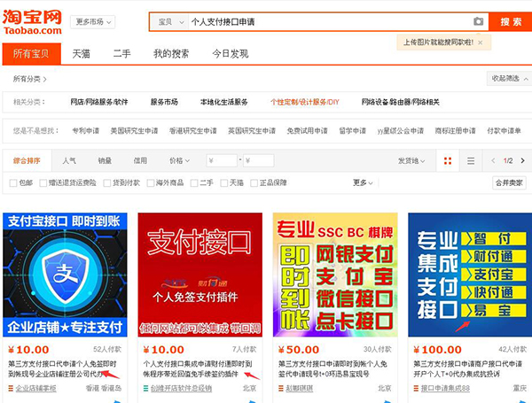This screenshot has height=403, width=532.
Task: Sort results by 销量
Action: [105, 160]
